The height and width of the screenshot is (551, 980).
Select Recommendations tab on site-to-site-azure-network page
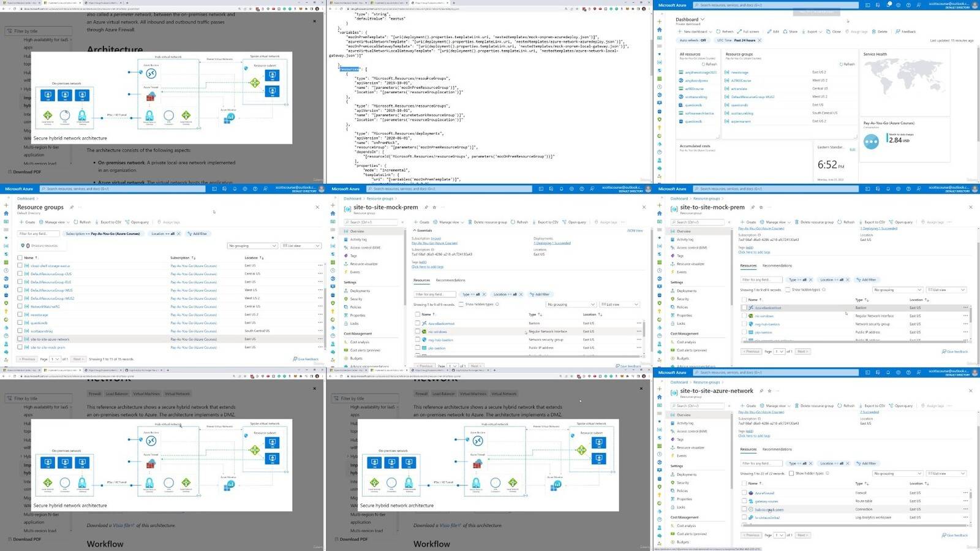[x=777, y=449]
